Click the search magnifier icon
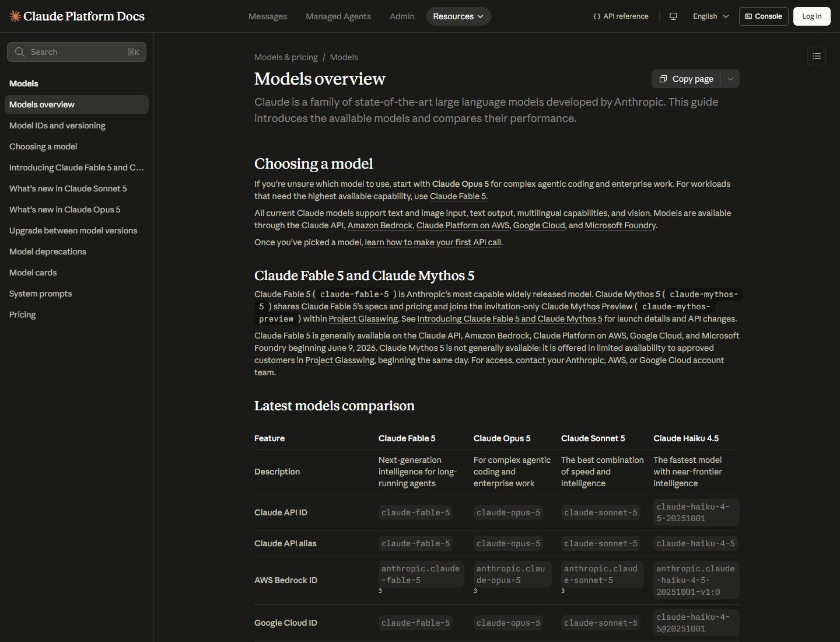 20,52
